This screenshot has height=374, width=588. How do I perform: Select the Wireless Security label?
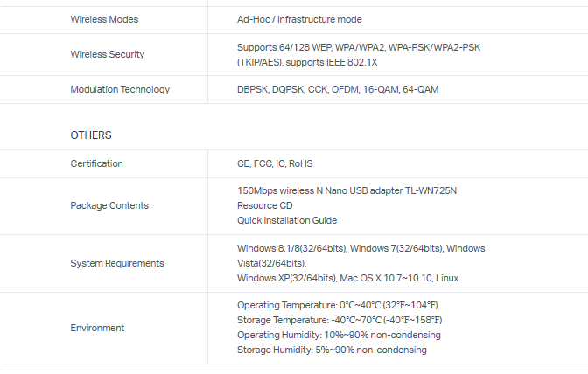point(108,54)
